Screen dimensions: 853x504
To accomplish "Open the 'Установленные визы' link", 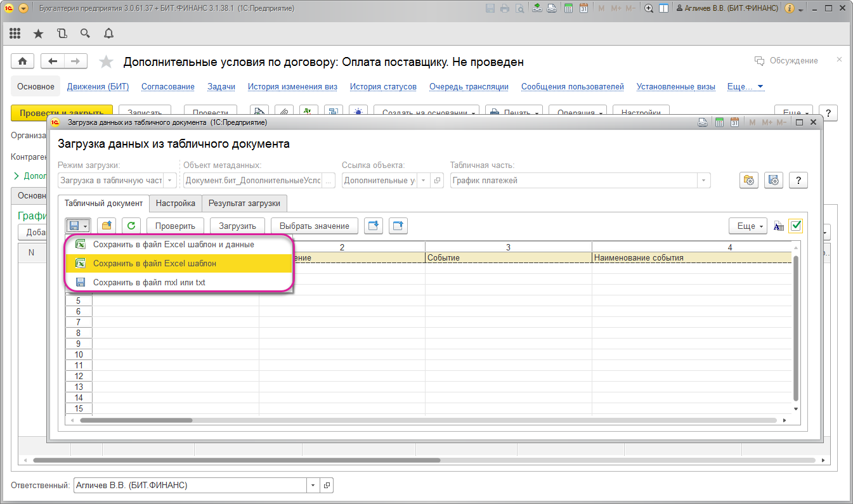I will (676, 87).
